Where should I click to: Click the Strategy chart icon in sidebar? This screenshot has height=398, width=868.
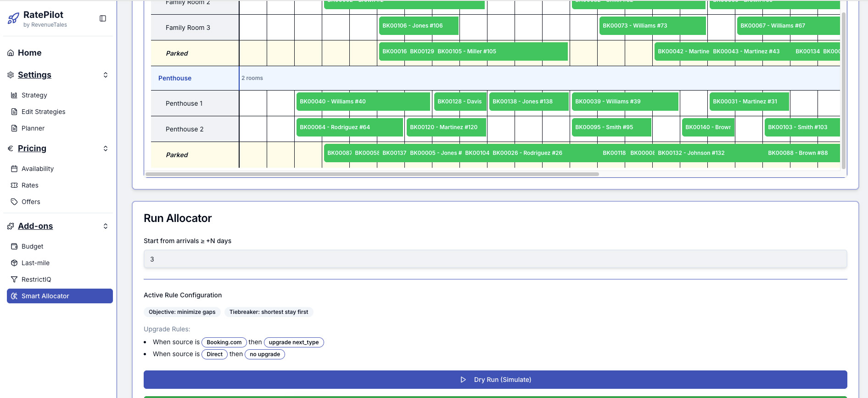click(x=14, y=95)
